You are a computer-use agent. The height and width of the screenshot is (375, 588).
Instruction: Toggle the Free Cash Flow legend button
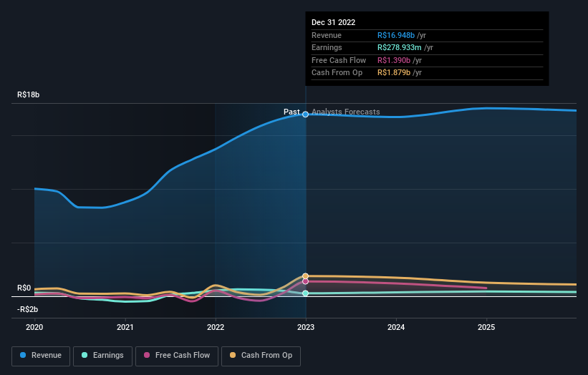pos(177,356)
